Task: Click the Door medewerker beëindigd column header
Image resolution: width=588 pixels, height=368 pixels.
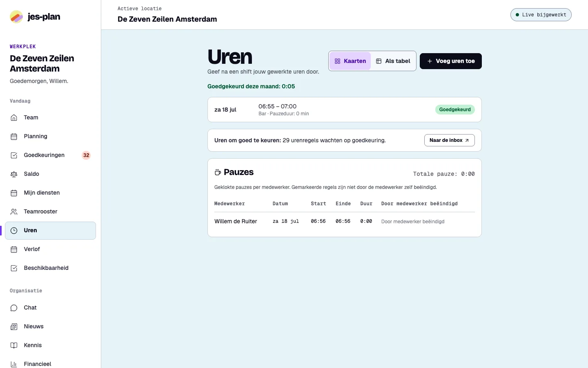Action: point(419,204)
